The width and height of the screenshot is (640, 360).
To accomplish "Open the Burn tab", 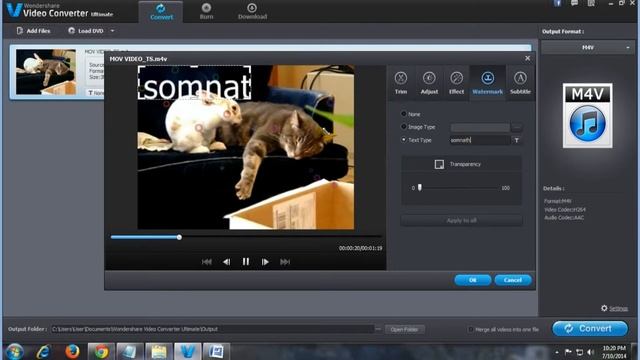I will click(206, 11).
